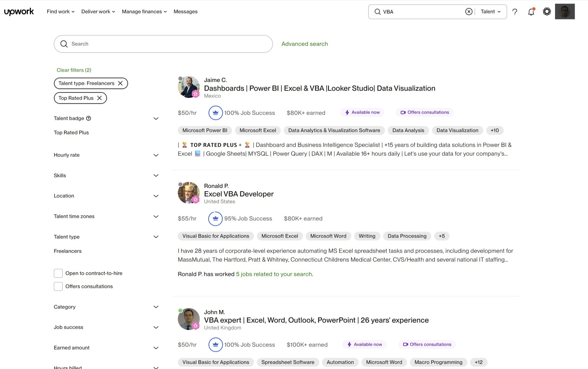
Task: Open the Deliver work menu
Action: 98,11
